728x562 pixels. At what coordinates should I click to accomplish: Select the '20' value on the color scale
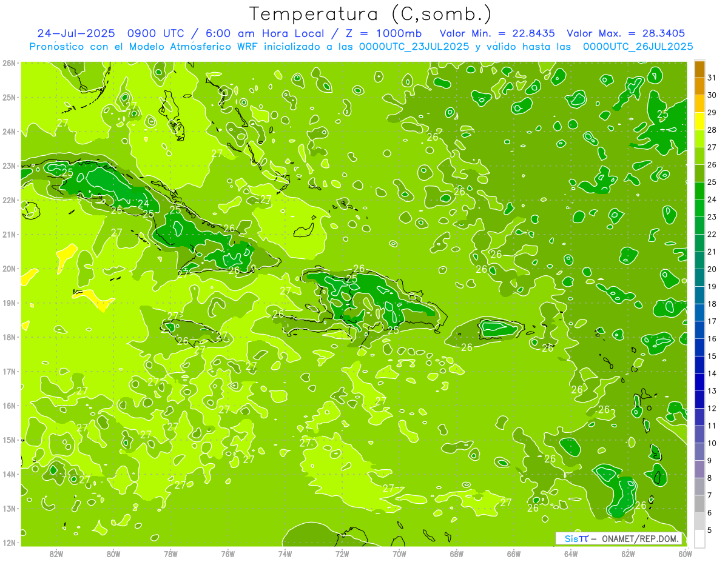pos(712,269)
